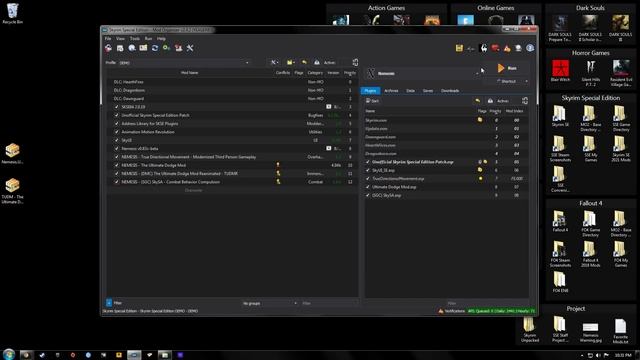Click the mod list Filter text field
This screenshot has width=640, height=360.
[x=329, y=303]
